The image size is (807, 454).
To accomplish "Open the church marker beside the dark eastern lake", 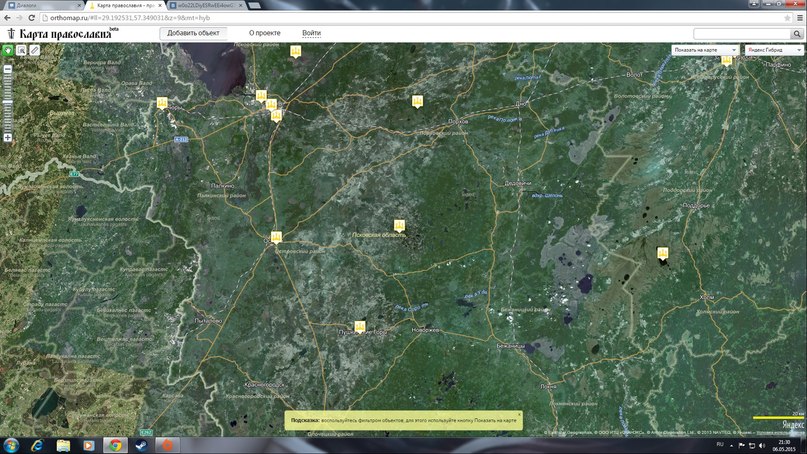I will (x=663, y=253).
